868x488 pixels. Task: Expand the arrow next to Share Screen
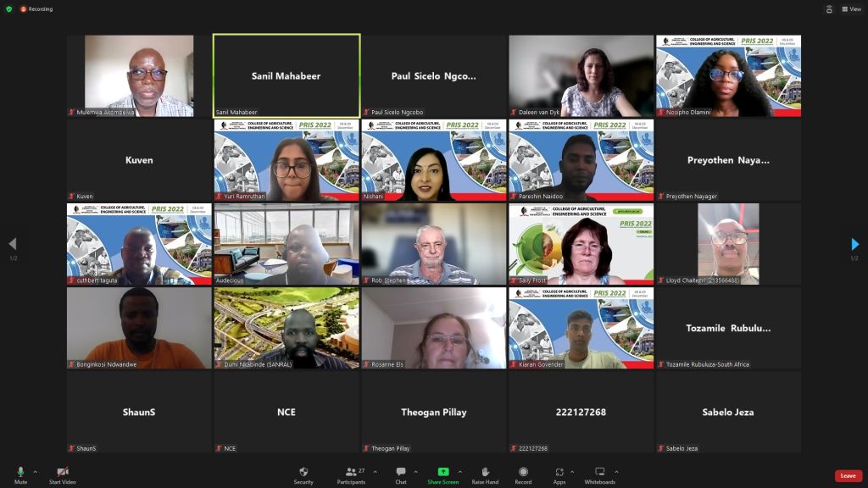click(460, 472)
